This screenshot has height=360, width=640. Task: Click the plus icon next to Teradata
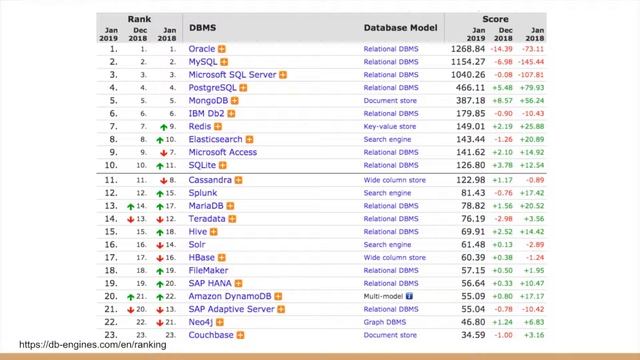pyautogui.click(x=232, y=219)
